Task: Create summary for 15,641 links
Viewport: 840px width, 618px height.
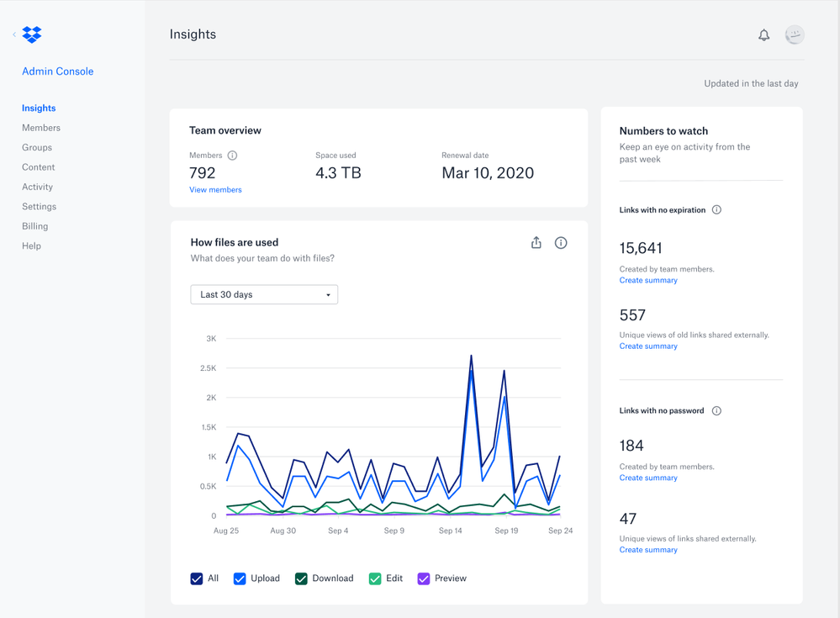Action: tap(648, 281)
